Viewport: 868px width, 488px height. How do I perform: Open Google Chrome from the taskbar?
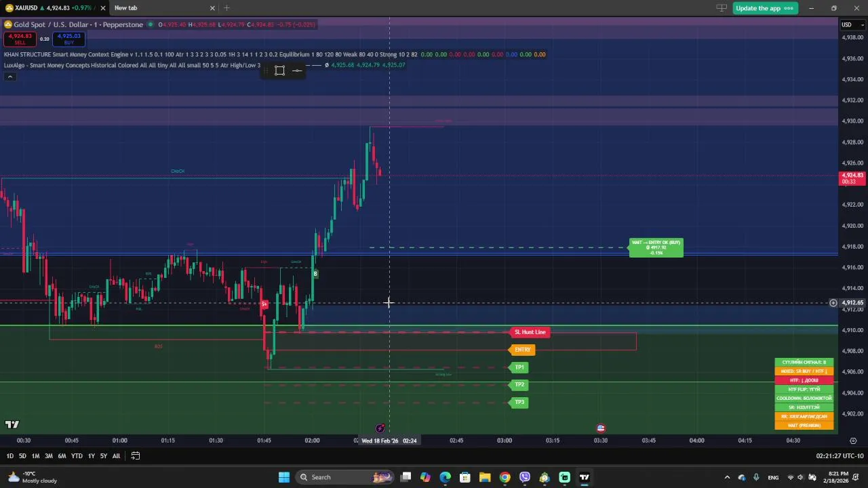click(x=505, y=477)
